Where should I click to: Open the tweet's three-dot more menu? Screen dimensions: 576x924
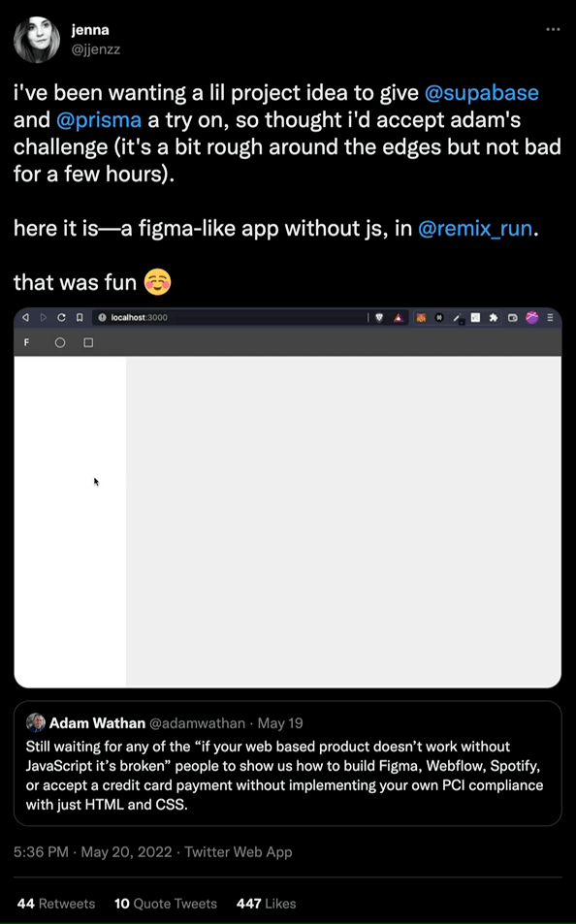(553, 29)
